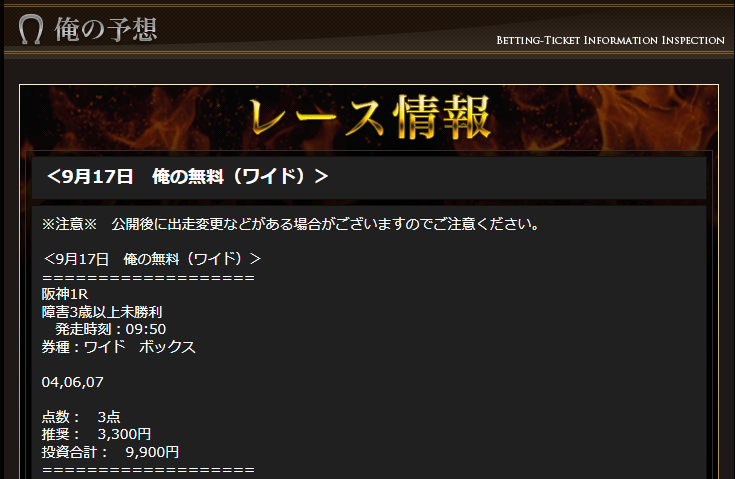Click the 券種:ワイド ボックス bet type line

pyautogui.click(x=119, y=347)
